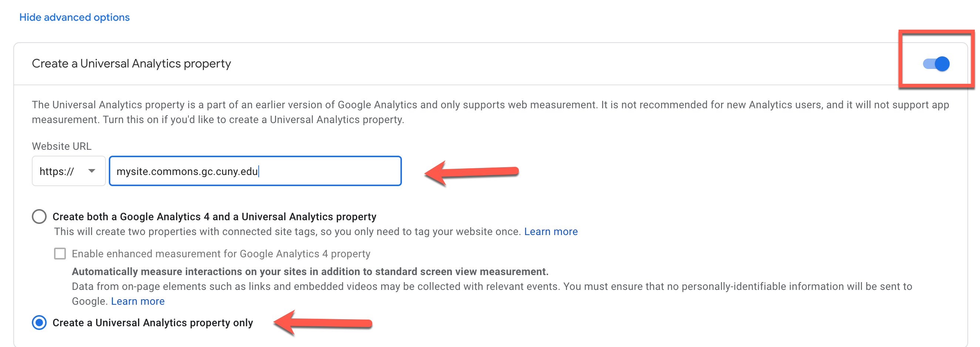Open the https:// protocol dropdown
The width and height of the screenshot is (980, 347).
[68, 171]
